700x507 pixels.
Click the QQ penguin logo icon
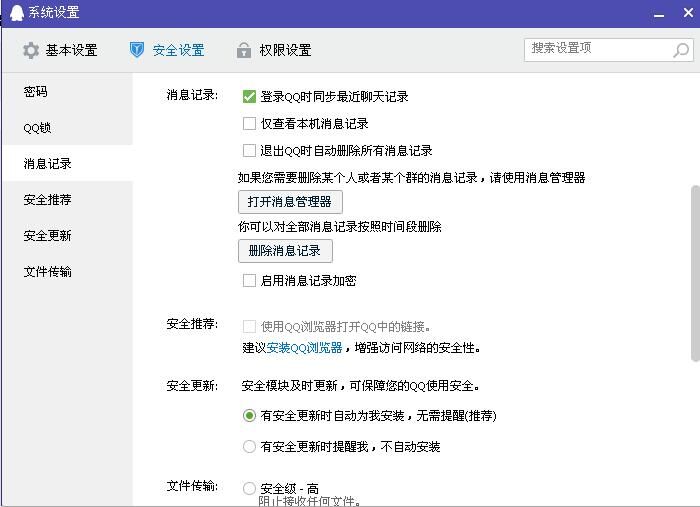(x=16, y=13)
